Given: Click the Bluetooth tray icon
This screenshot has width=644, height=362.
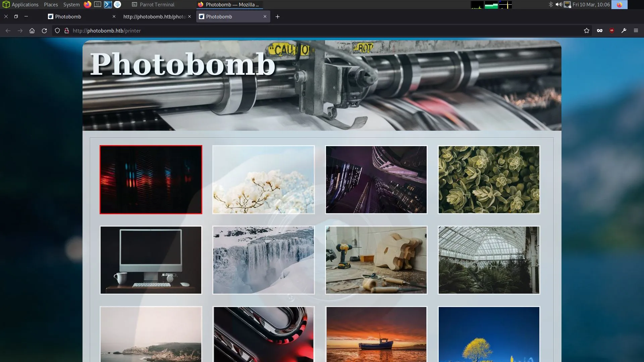Looking at the screenshot, I should pos(550,4).
